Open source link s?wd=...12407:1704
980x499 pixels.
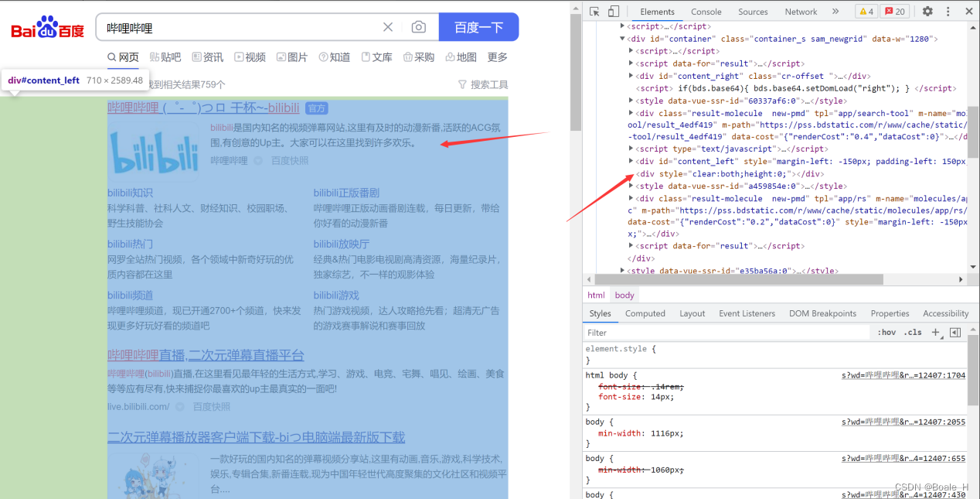(903, 375)
